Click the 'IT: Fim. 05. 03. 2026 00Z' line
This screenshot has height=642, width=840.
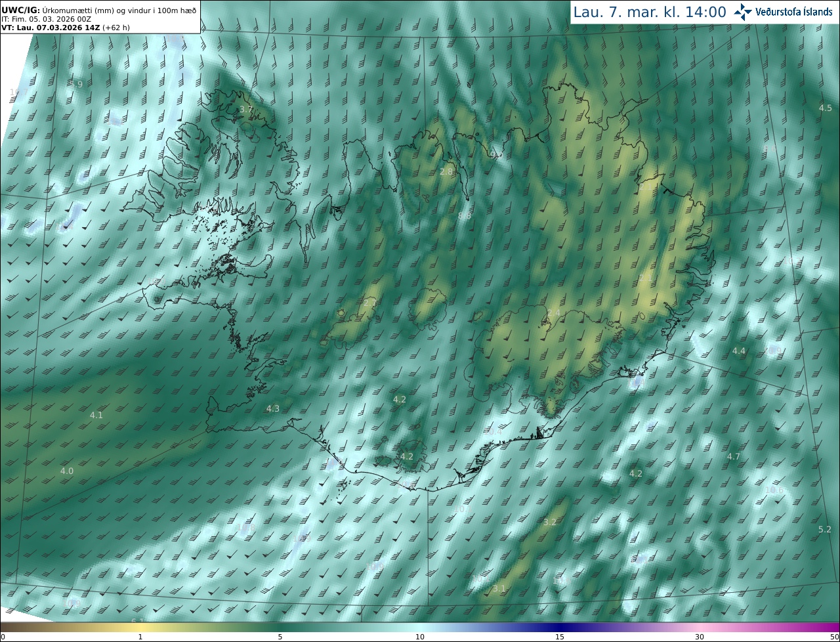(47, 19)
